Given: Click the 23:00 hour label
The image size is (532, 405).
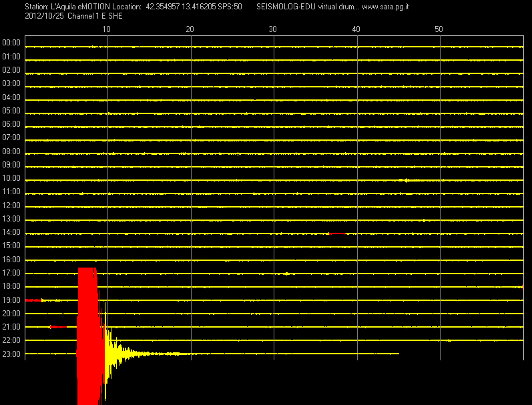Looking at the screenshot, I should coord(11,354).
